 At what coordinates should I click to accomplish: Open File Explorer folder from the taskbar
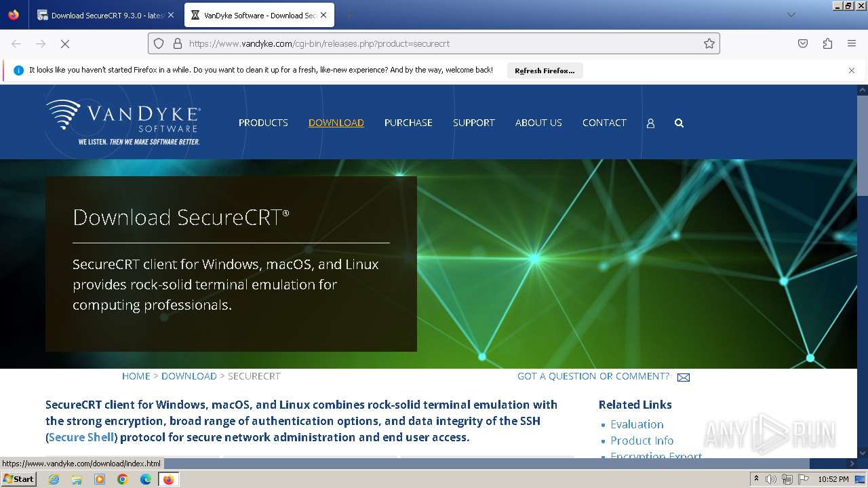77,479
